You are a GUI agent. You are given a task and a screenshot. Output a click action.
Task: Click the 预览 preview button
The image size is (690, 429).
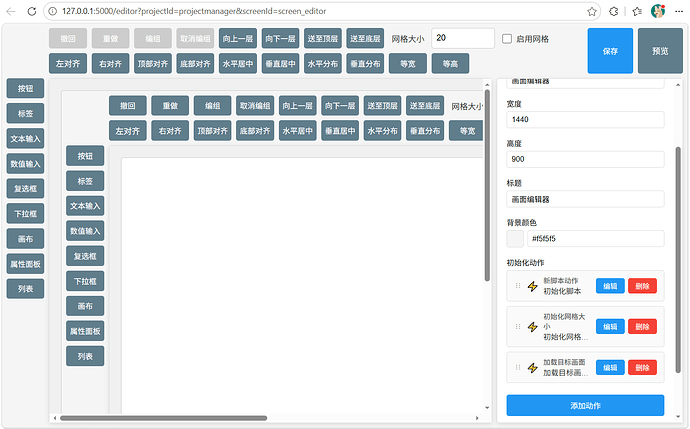click(660, 51)
